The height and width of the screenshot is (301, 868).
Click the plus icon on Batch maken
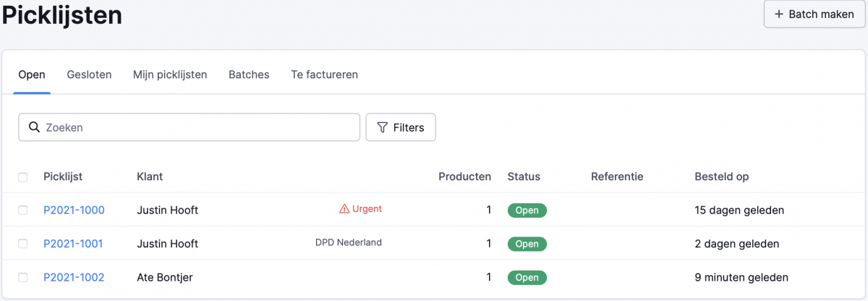(x=779, y=14)
